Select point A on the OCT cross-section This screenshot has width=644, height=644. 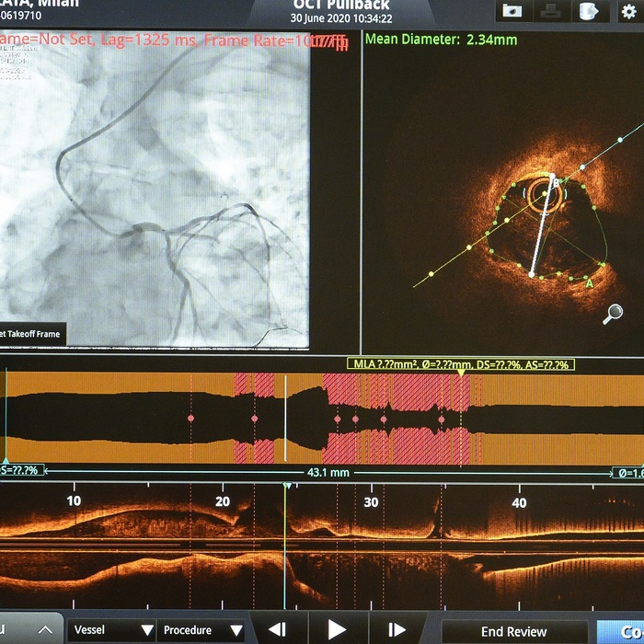tap(589, 284)
